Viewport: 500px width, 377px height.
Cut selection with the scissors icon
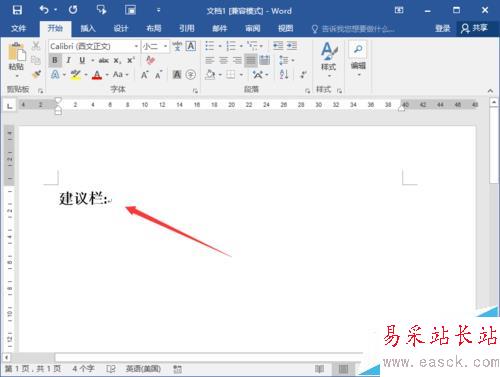tap(36, 46)
